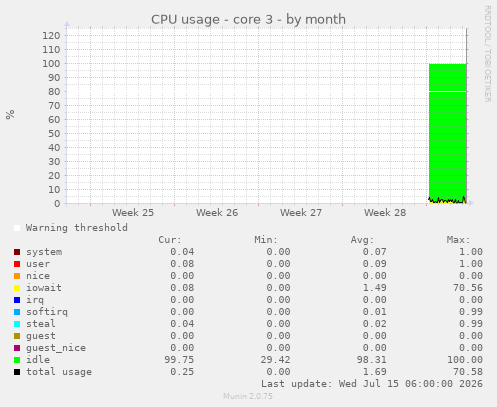Image resolution: width=497 pixels, height=407 pixels.
Task: Click the softirq light blue swatch
Action: click(17, 312)
